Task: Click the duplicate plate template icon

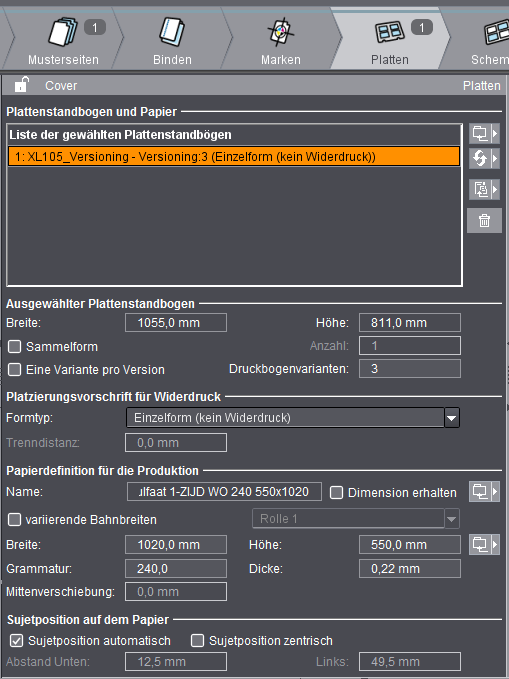Action: point(484,189)
